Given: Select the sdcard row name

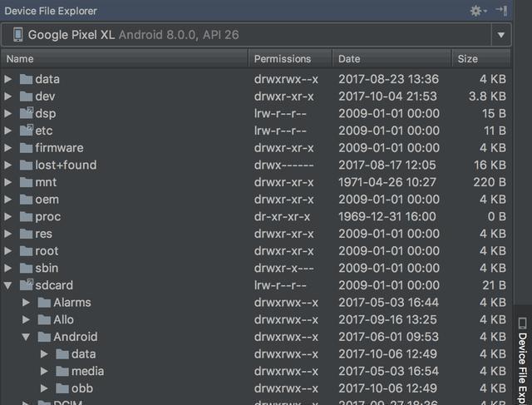Looking at the screenshot, I should [x=54, y=285].
